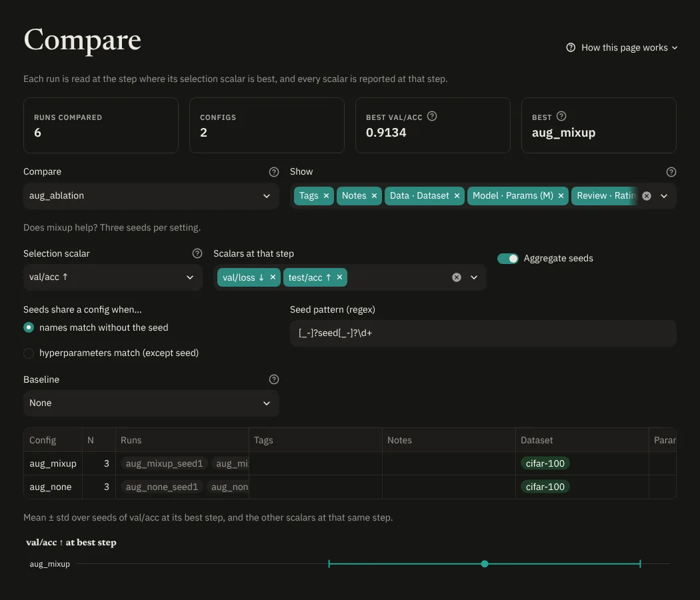The width and height of the screenshot is (700, 600).
Task: Expand How this page works
Action: (621, 48)
